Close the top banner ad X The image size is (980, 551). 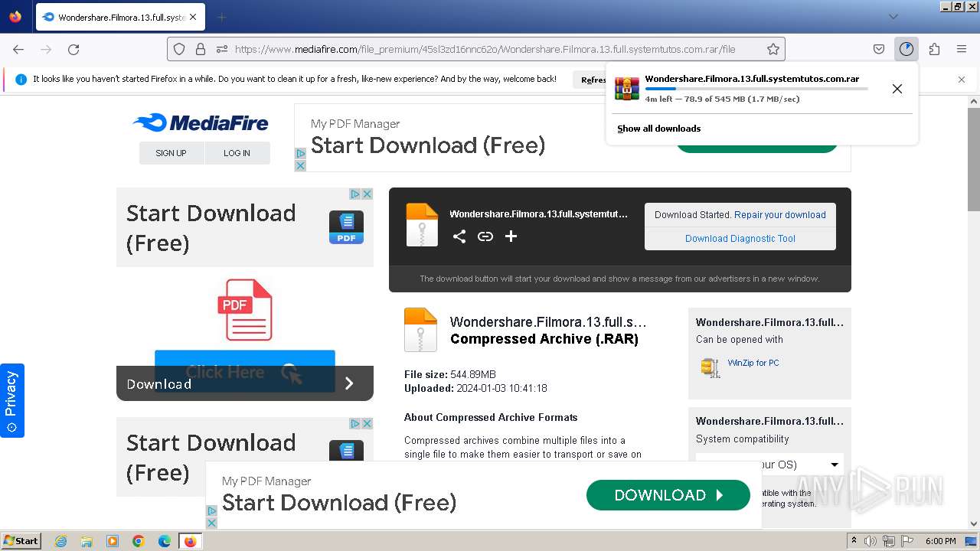coord(300,165)
